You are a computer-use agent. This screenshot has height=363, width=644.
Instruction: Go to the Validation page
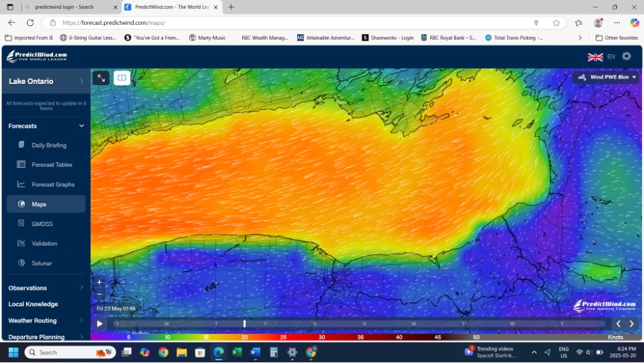44,243
